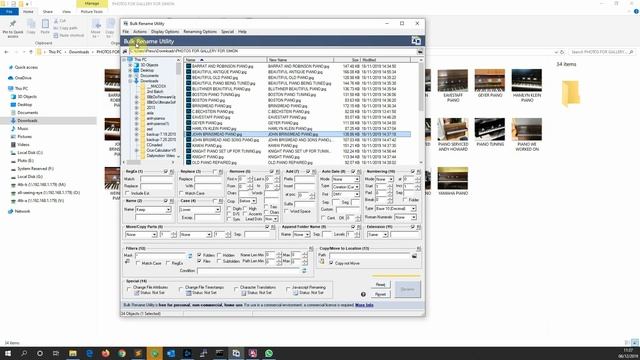
Task: Click the reset icon of Numbering (10) group
Action: coord(418,171)
